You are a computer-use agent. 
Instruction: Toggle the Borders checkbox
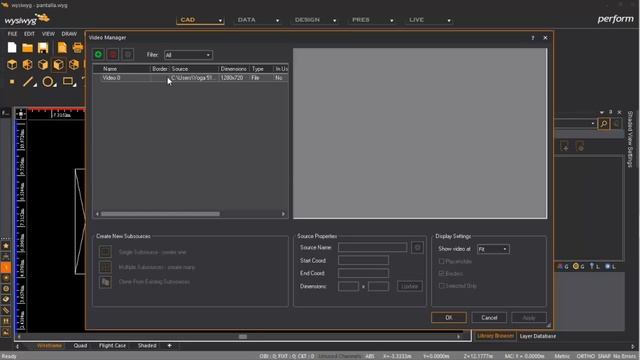click(441, 273)
